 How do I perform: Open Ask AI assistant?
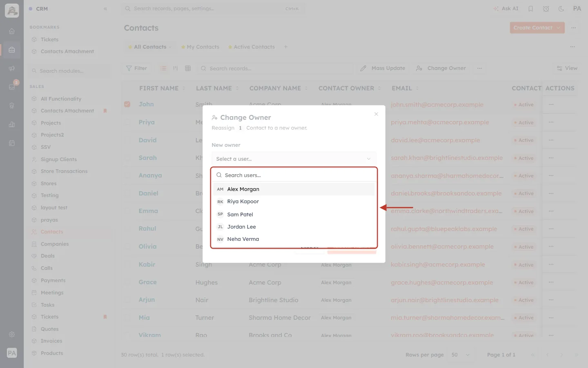(506, 9)
